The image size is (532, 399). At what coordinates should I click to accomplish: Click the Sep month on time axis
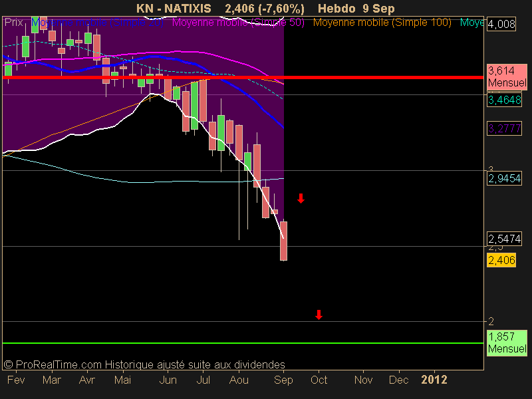[x=283, y=380]
